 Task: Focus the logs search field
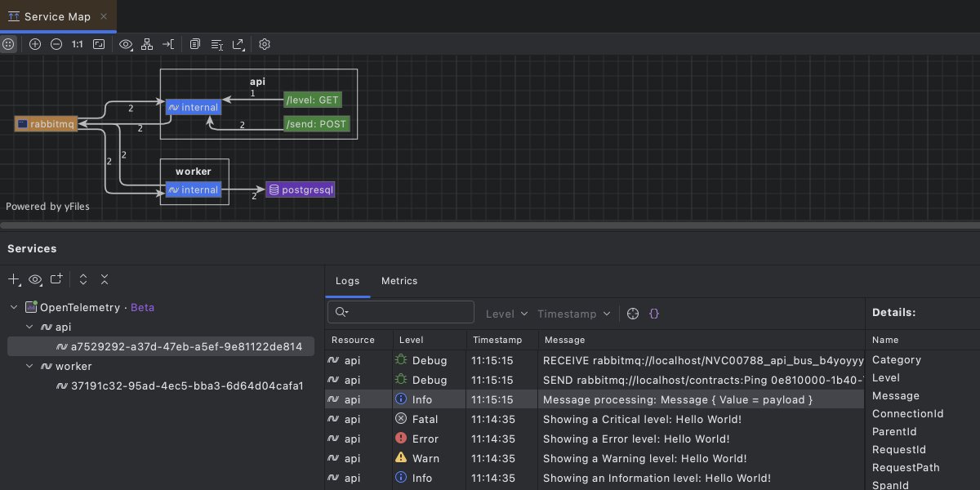(401, 312)
